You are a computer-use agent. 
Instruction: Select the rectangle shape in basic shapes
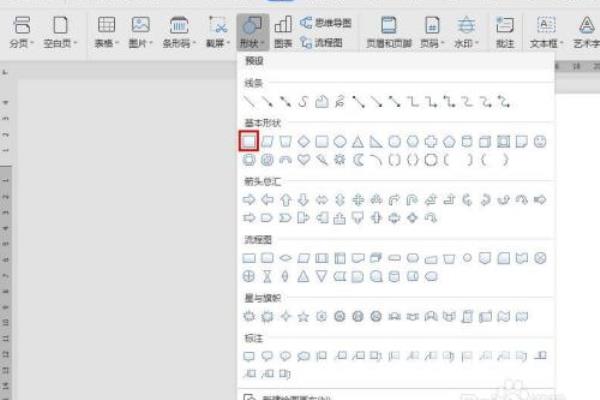[249, 141]
